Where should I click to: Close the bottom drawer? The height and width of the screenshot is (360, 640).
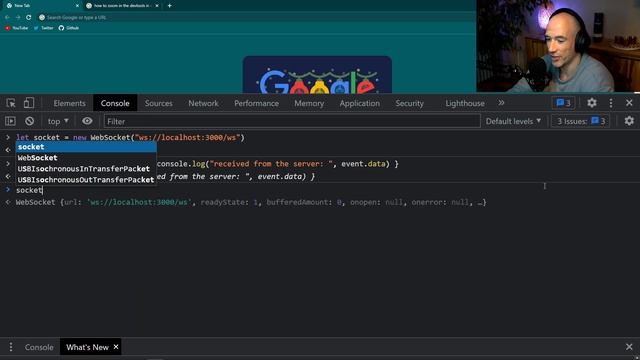point(629,347)
